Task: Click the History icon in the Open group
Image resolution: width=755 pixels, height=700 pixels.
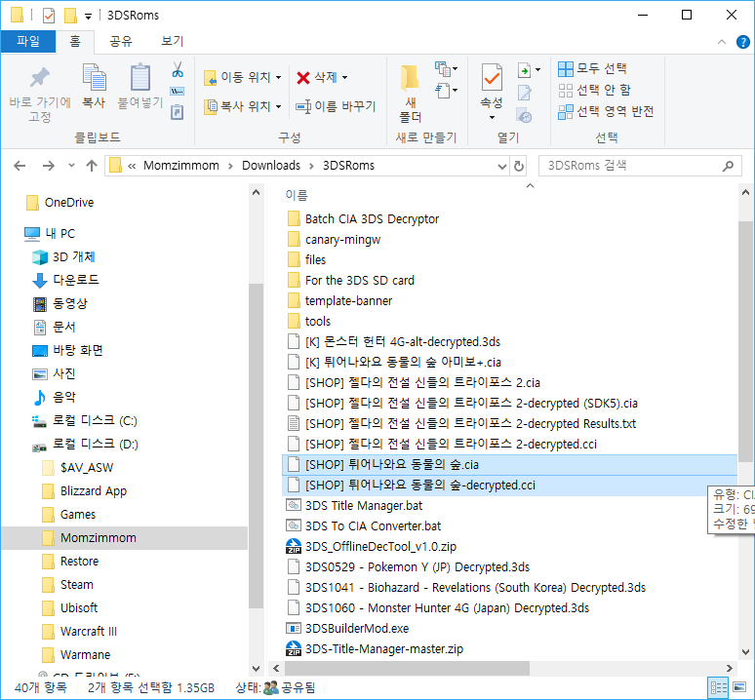Action: 524,115
